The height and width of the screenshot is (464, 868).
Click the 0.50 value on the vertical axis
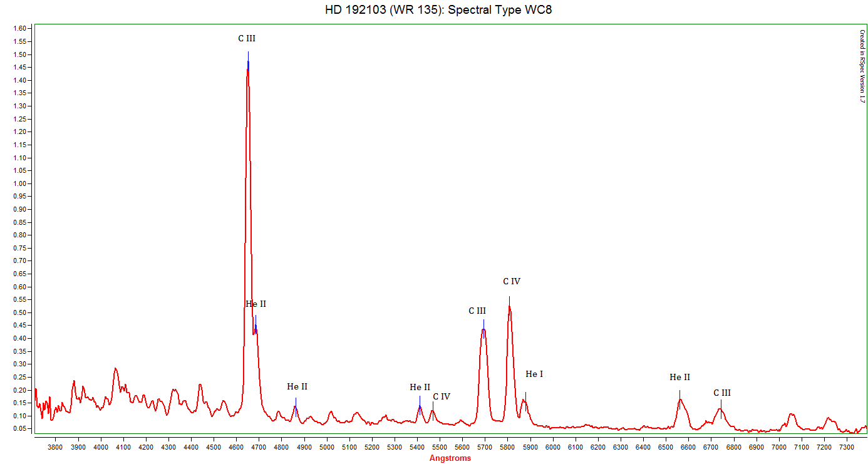[20, 312]
